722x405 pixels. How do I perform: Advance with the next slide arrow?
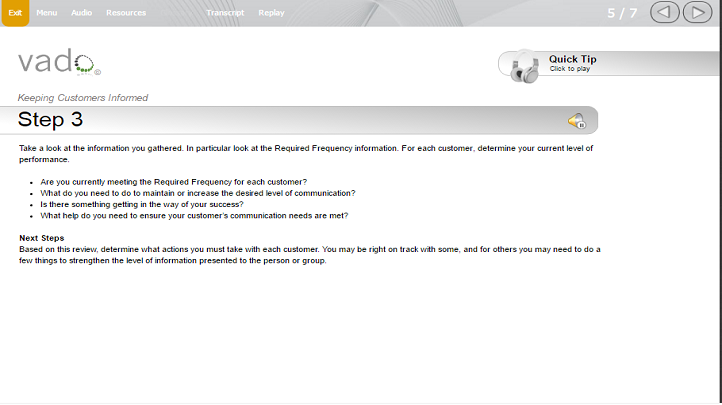(698, 12)
